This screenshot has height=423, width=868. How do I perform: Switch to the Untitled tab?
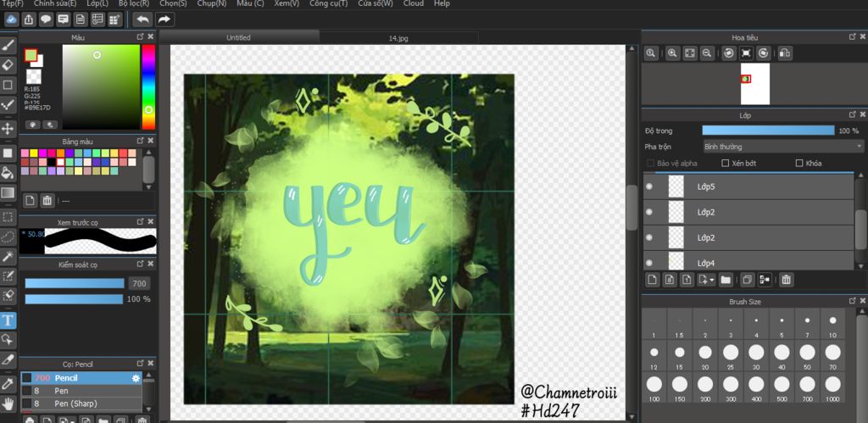click(x=238, y=37)
